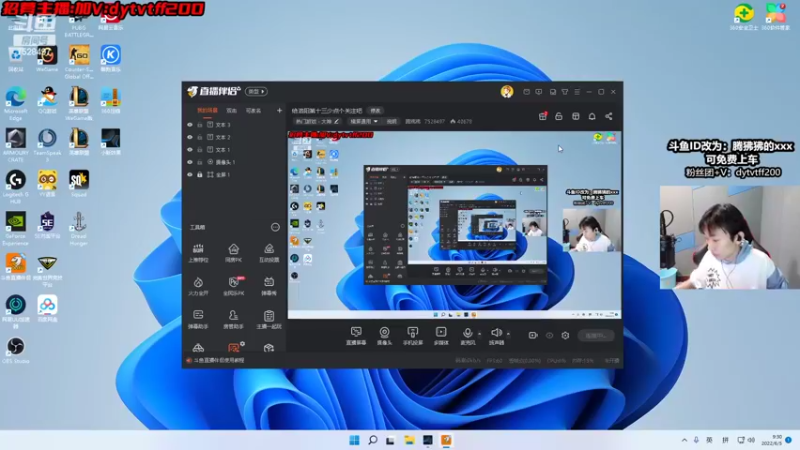Hide the 文本 3 source layer
This screenshot has height=450, width=800.
point(190,124)
